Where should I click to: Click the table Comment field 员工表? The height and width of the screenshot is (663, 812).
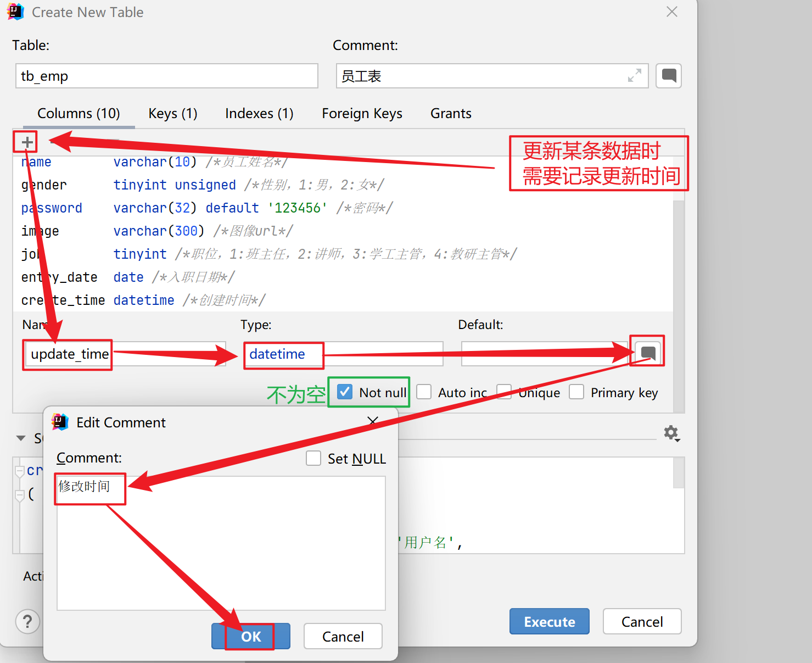point(492,76)
